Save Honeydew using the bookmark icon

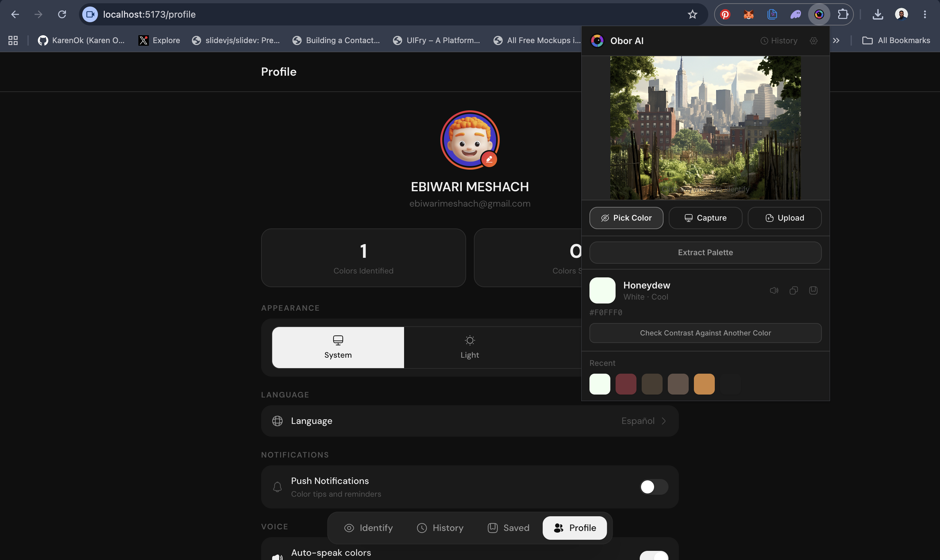tap(813, 290)
